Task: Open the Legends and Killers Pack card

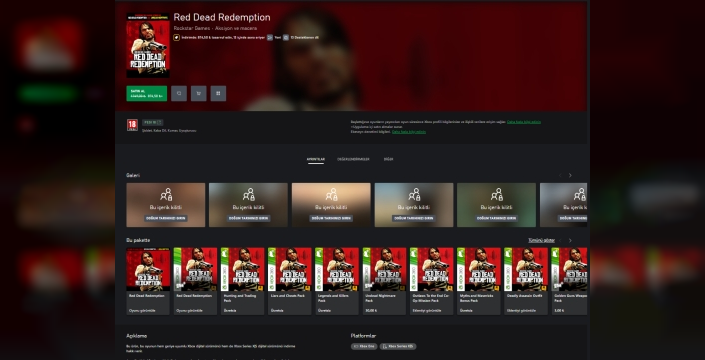Action: (x=337, y=281)
